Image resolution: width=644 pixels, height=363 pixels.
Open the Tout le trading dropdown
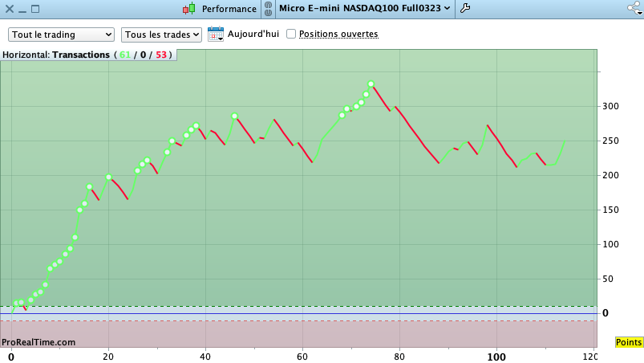click(61, 35)
